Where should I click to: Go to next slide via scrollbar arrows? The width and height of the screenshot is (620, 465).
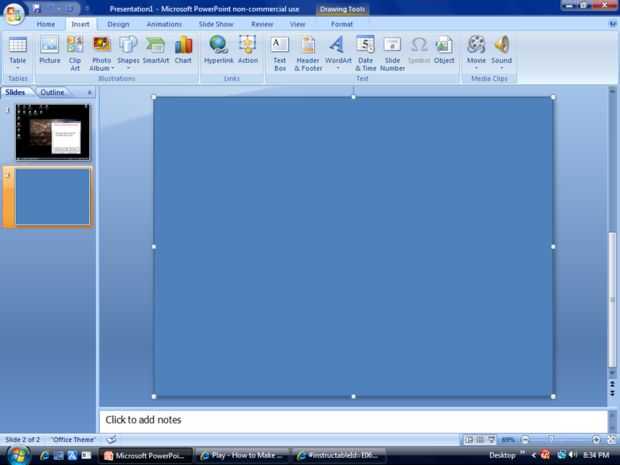point(612,393)
